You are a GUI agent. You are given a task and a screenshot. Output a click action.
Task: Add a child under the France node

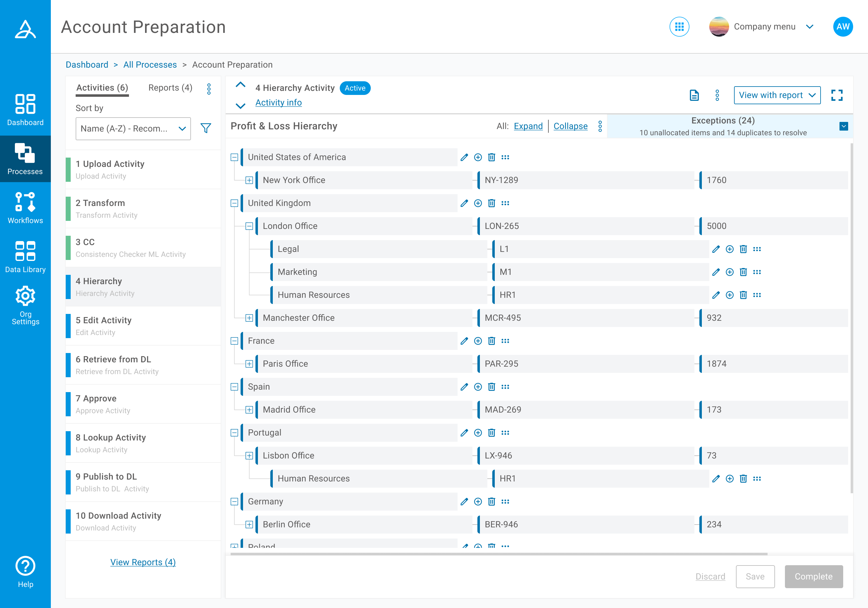[x=478, y=341]
